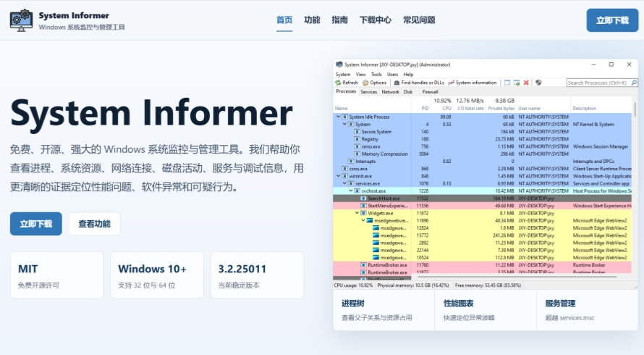
Task: Collapse the msedgewebview node with PID 11896
Action: point(363,220)
